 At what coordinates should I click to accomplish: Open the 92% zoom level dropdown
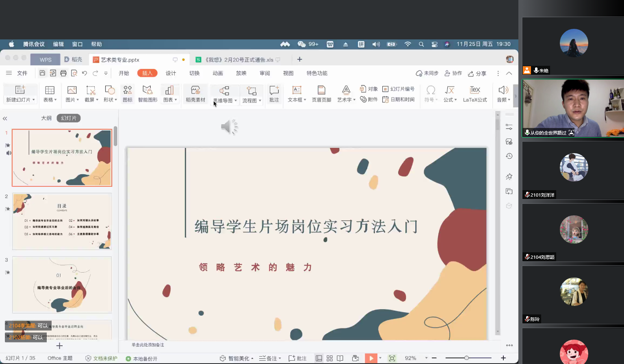point(426,358)
